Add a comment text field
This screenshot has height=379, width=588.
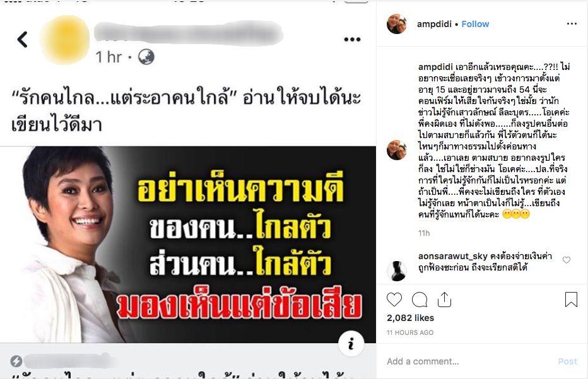point(469,361)
